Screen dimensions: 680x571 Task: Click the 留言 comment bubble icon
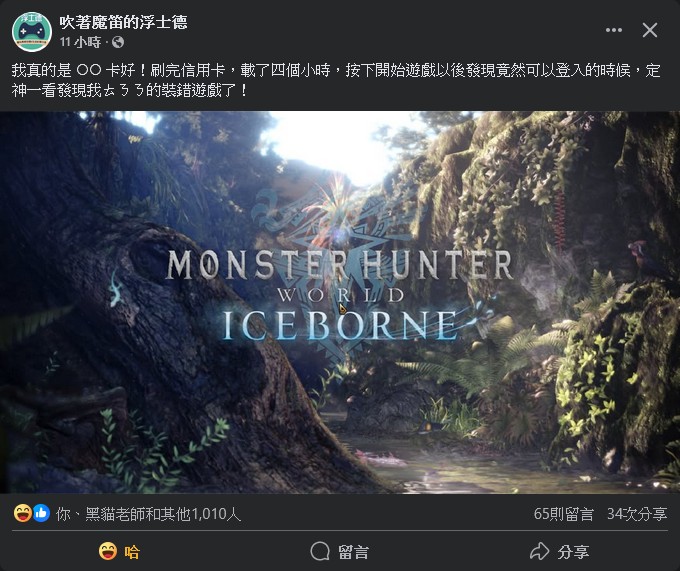click(320, 551)
